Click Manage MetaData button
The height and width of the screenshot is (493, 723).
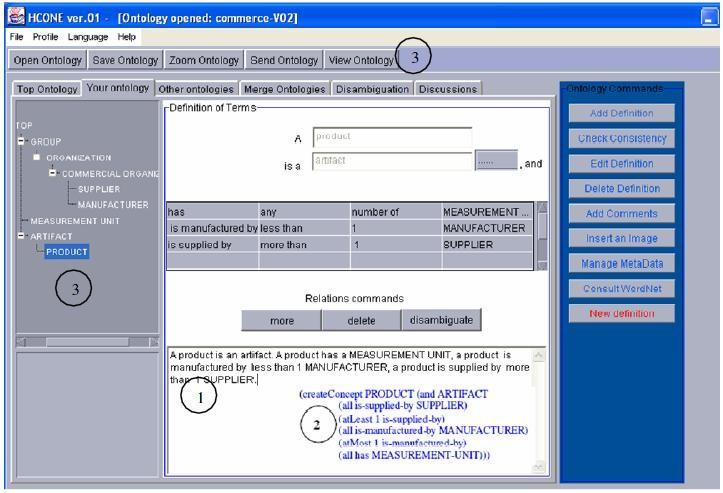pyautogui.click(x=622, y=264)
